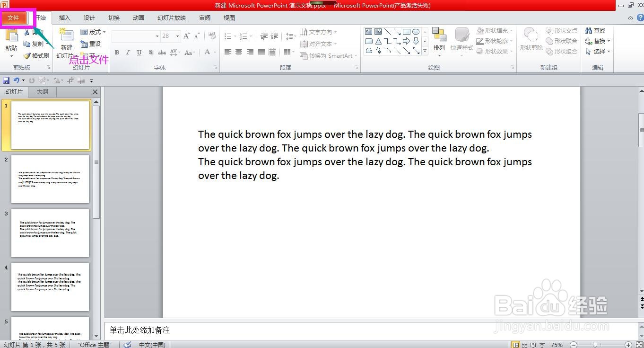Switch to the 动画 ribbon tab
644x348 pixels.
coord(139,18)
